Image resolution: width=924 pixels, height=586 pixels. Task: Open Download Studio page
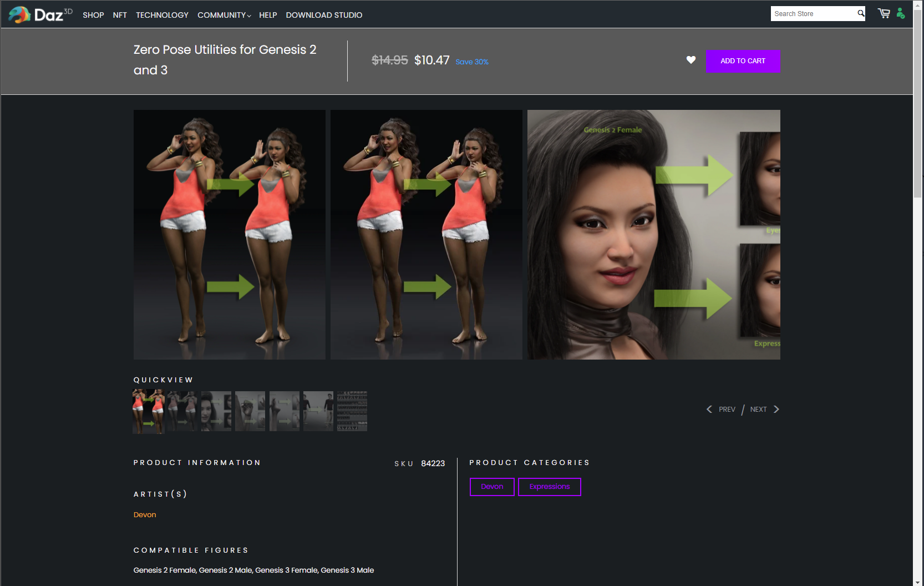click(324, 15)
